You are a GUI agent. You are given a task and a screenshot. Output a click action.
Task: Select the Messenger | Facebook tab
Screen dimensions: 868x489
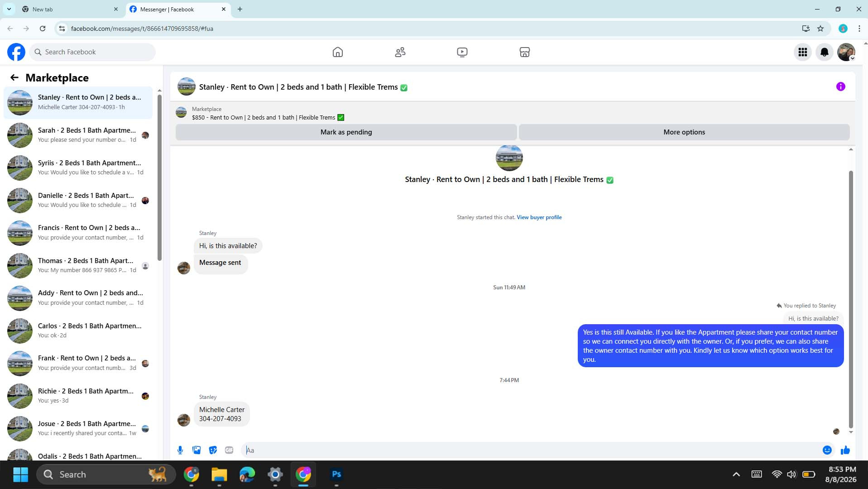point(178,9)
